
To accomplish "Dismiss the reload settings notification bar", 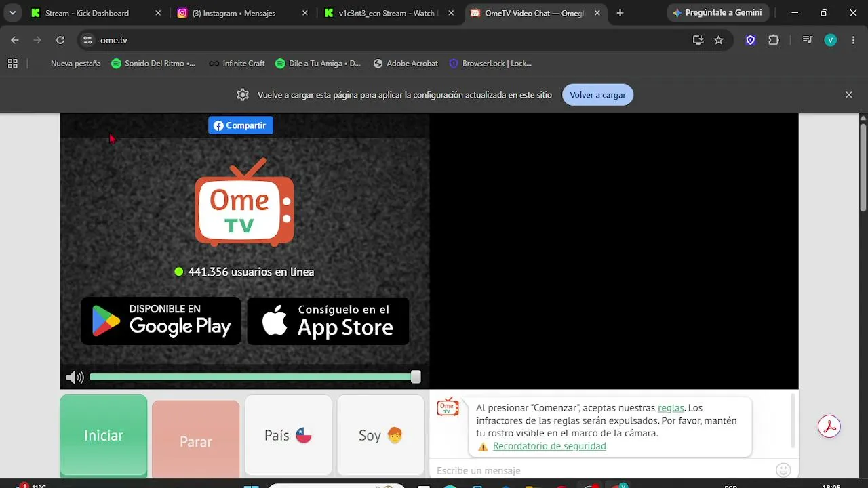I will [848, 95].
